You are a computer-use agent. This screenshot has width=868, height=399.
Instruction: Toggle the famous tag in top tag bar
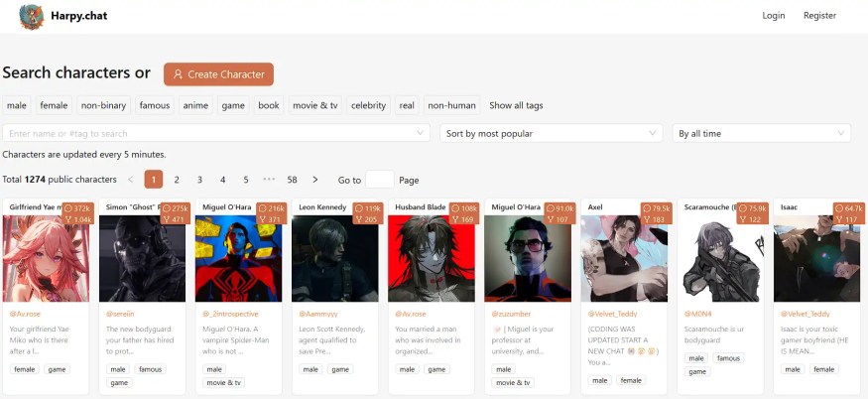(155, 105)
